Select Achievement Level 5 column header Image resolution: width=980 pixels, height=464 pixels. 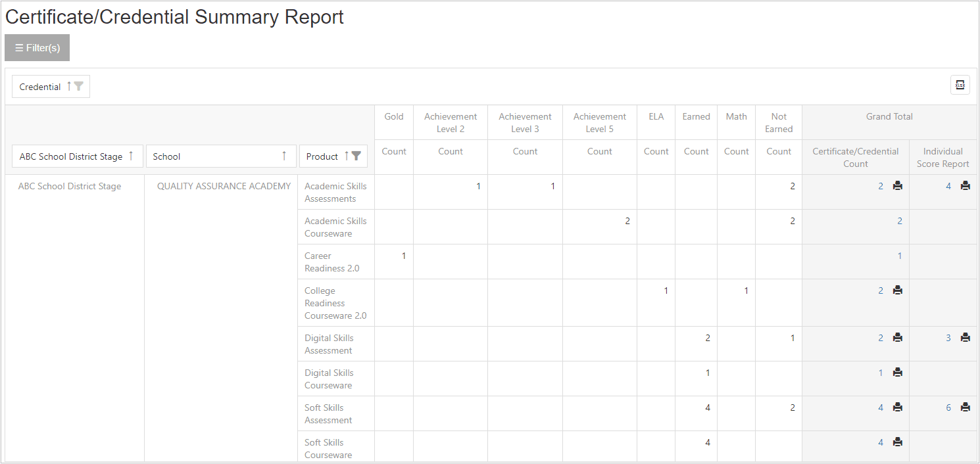[600, 122]
